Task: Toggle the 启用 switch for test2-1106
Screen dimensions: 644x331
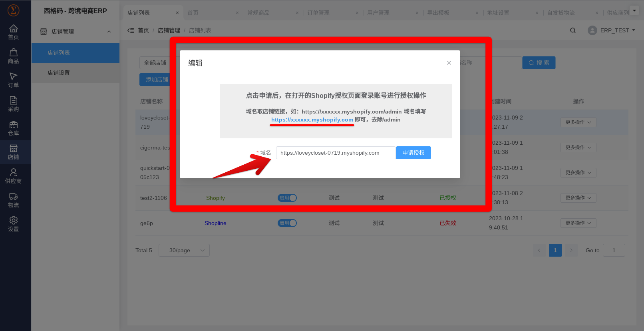Action: point(287,198)
